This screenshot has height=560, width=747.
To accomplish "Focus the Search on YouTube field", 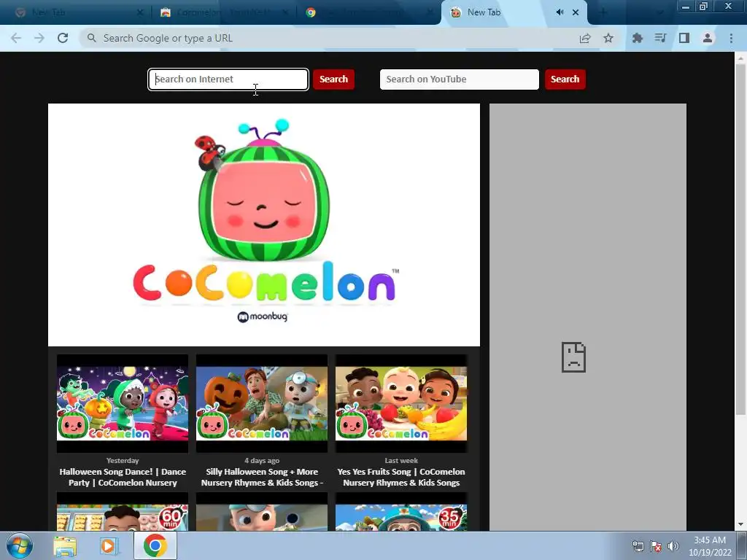I will click(460, 79).
